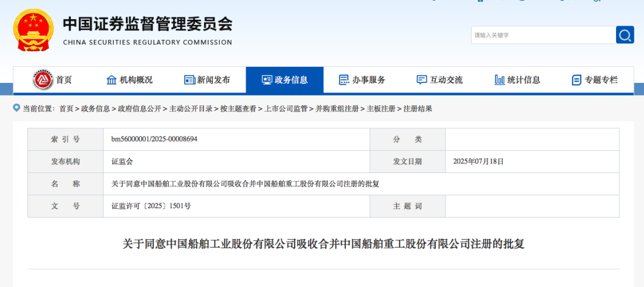
Task: Click the 政务信息 screen icon
Action: [x=267, y=80]
